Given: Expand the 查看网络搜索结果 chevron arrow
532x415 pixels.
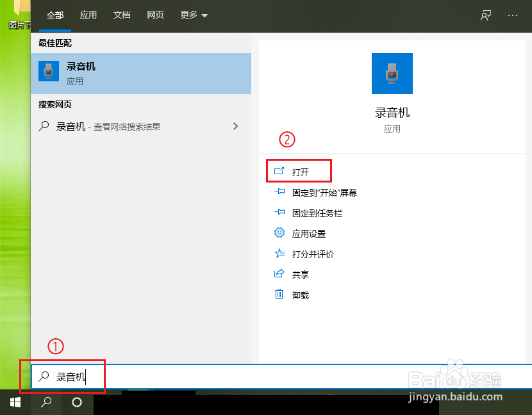Looking at the screenshot, I should tap(235, 126).
